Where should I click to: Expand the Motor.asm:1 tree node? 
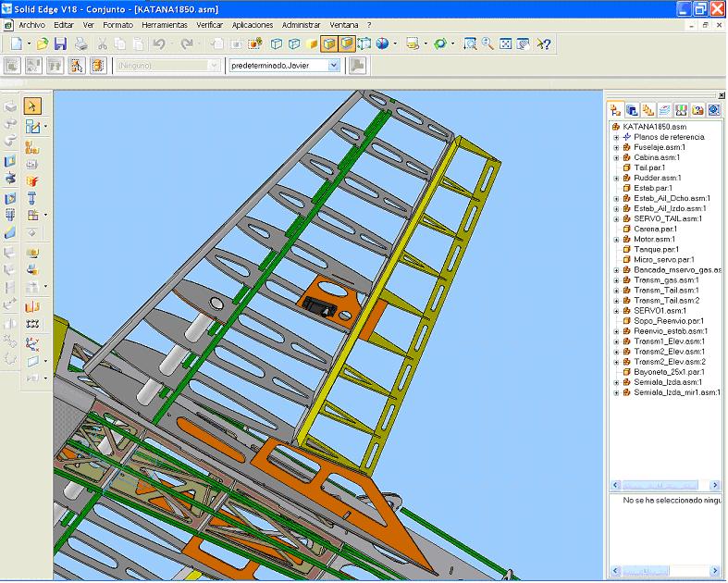(616, 239)
